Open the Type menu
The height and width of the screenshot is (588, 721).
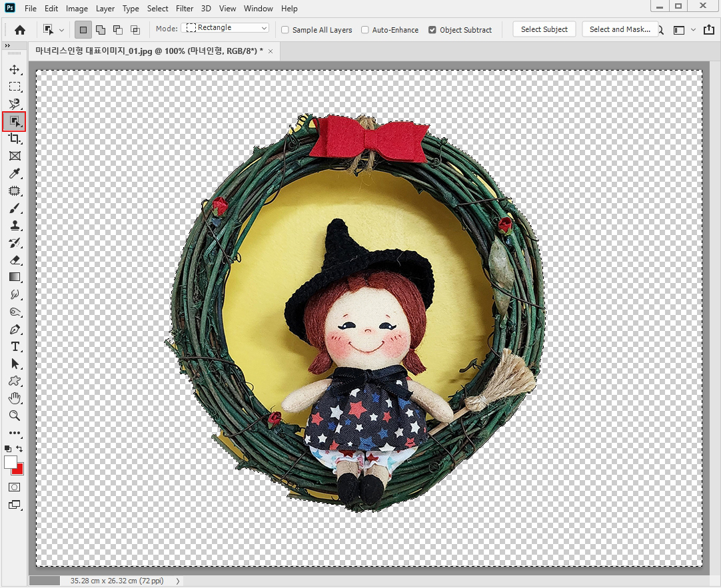131,8
